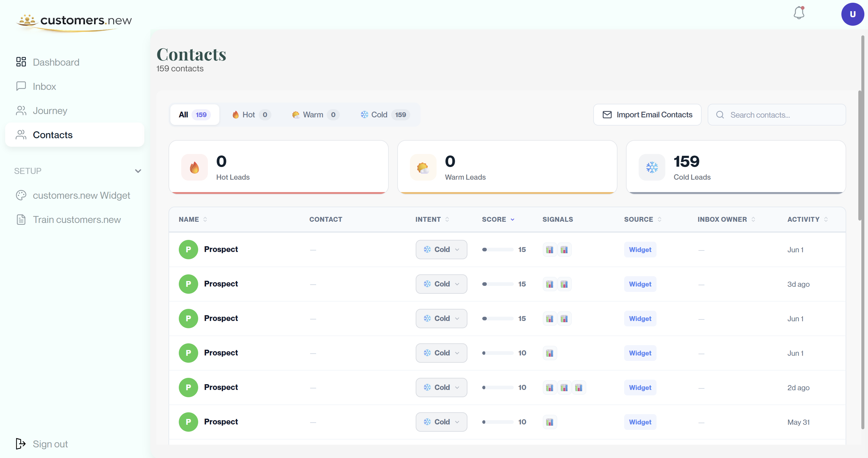Sort the table by Name
The height and width of the screenshot is (458, 868).
click(x=193, y=219)
